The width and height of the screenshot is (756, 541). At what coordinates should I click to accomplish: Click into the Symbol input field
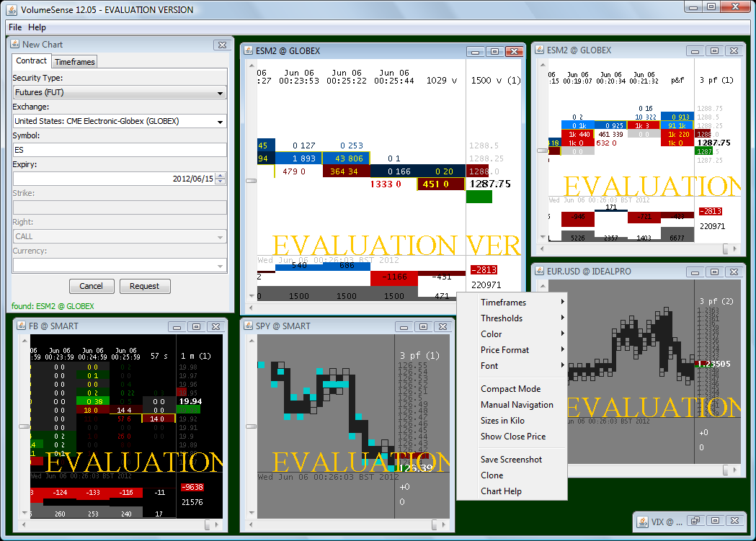(120, 150)
